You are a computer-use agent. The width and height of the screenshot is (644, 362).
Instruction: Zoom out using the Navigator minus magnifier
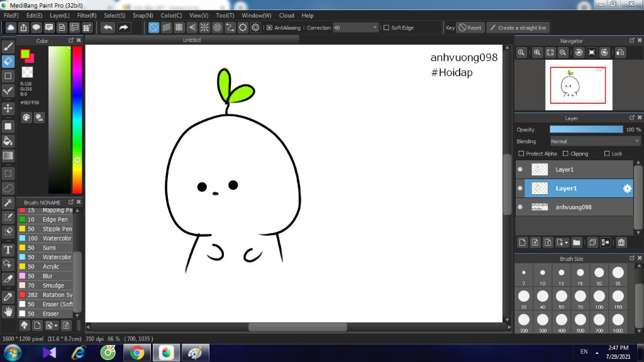click(563, 53)
